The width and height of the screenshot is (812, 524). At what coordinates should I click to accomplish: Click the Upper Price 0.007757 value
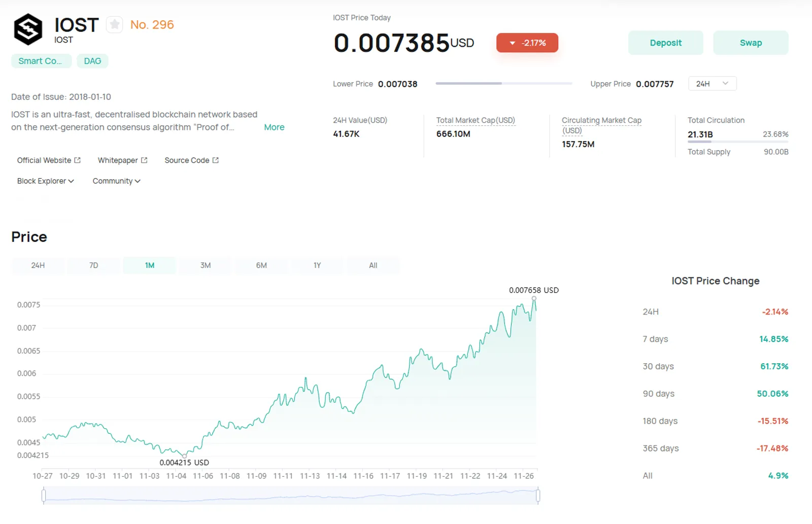click(x=655, y=84)
